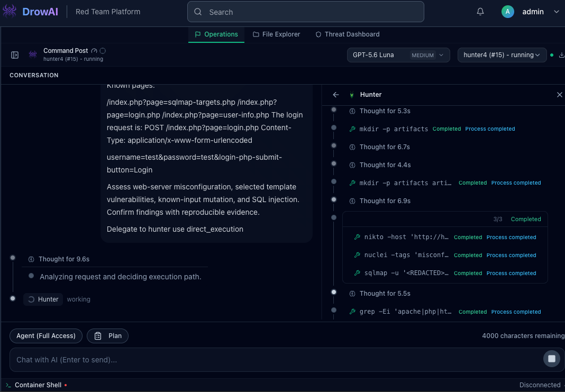Click 'Process completed' next to sqlmap

coord(512,273)
